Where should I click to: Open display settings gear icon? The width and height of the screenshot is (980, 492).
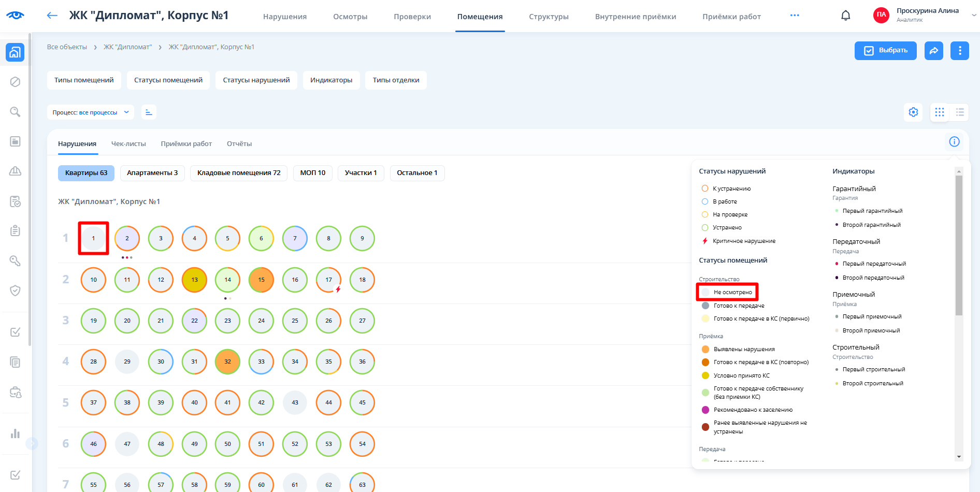click(x=913, y=112)
